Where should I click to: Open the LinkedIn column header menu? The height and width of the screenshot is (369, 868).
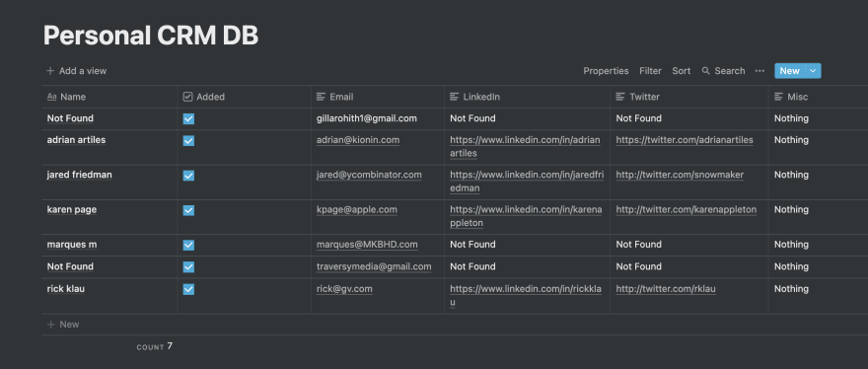[x=527, y=97]
